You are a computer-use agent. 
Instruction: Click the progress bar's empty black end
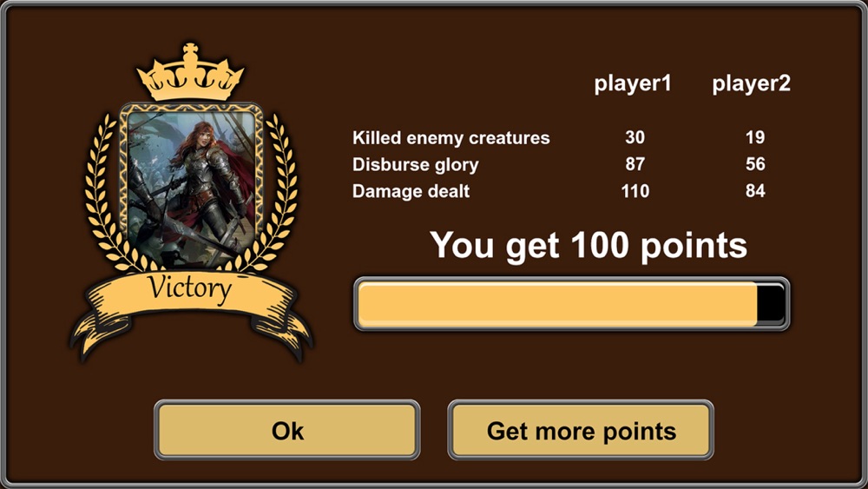pos(771,304)
